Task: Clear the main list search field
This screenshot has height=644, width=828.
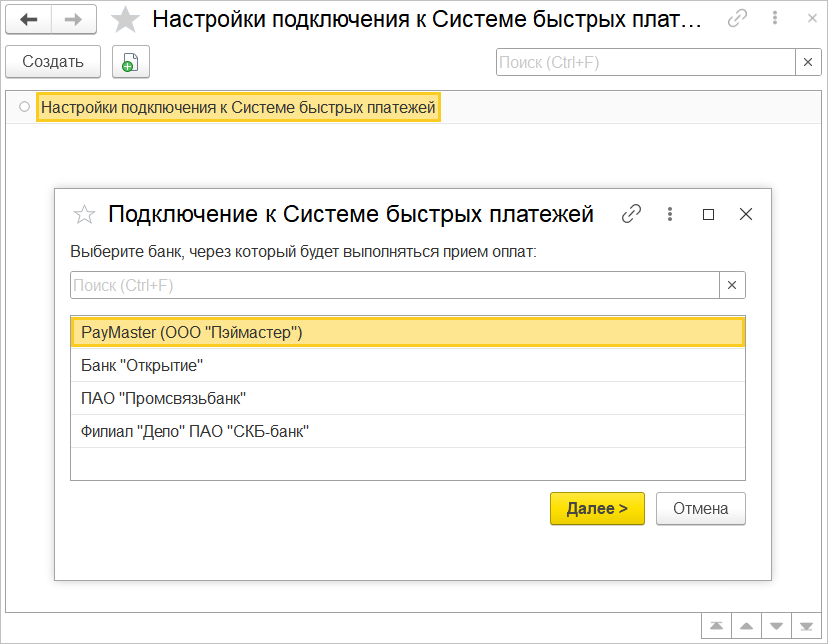Action: click(x=808, y=62)
